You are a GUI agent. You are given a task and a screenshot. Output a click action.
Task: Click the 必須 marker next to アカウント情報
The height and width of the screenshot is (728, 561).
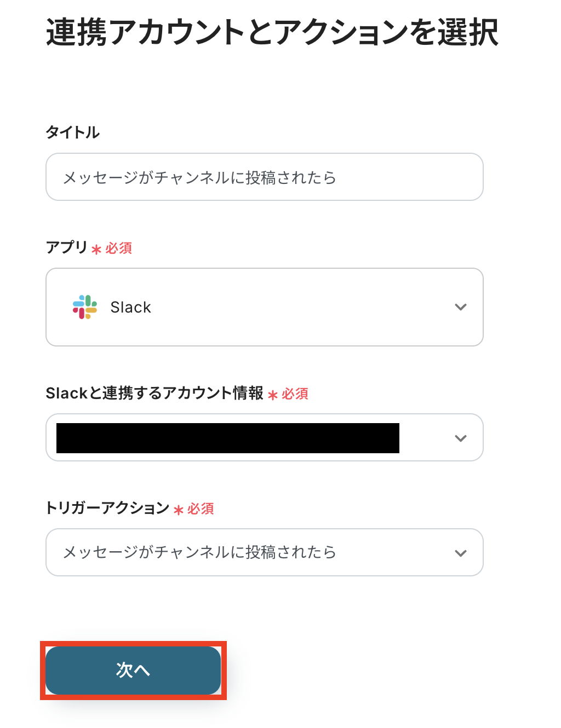[x=295, y=394]
